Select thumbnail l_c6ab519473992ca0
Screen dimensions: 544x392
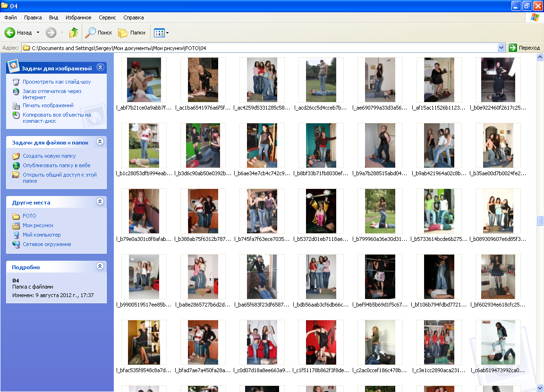click(498, 342)
